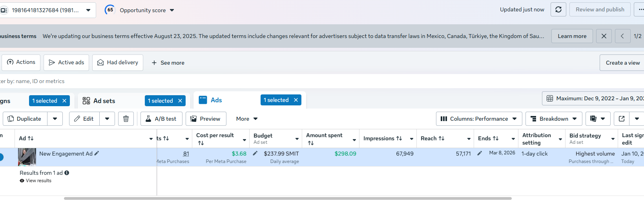Image resolution: width=644 pixels, height=201 pixels.
Task: Go to previous banner notification
Action: tap(622, 36)
